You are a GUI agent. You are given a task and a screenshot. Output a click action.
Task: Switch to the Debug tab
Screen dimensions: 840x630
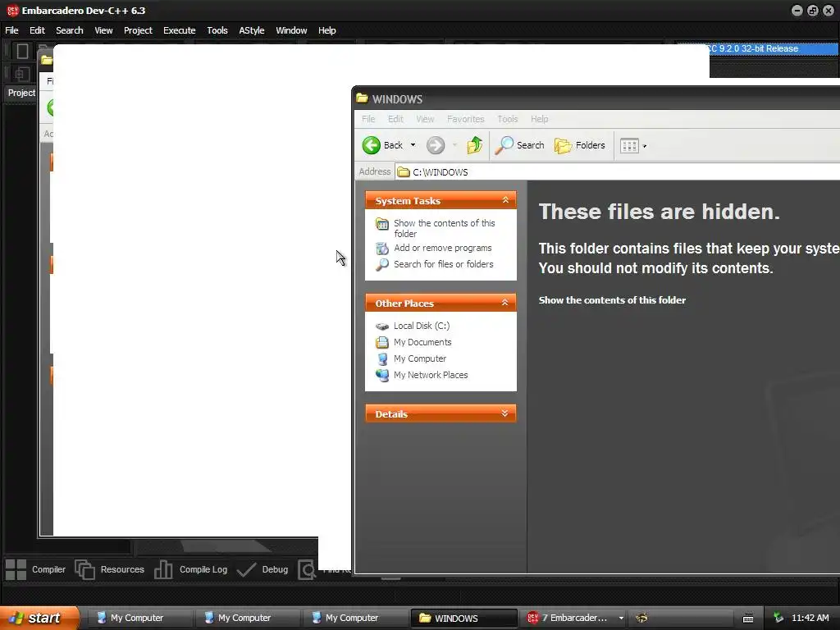pyautogui.click(x=262, y=569)
